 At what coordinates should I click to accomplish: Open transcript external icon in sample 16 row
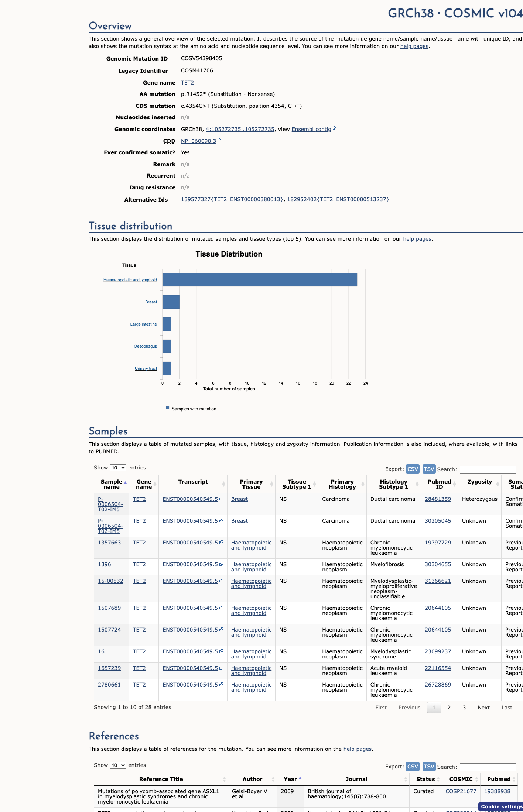point(221,651)
